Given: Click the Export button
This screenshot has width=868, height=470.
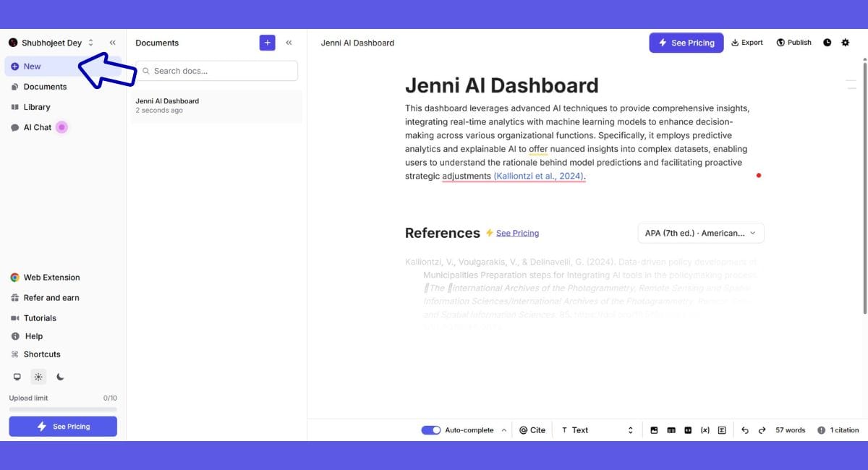Looking at the screenshot, I should click(x=747, y=43).
